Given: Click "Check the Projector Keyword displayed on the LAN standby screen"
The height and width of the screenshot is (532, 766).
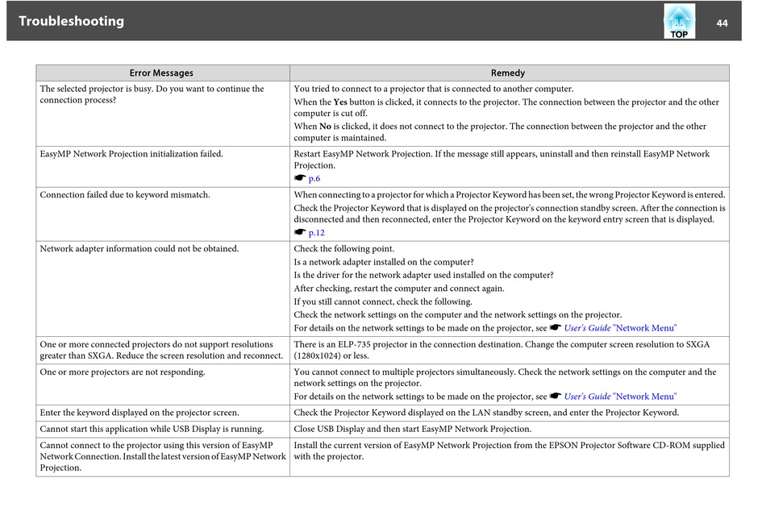Looking at the screenshot, I should [486, 413].
